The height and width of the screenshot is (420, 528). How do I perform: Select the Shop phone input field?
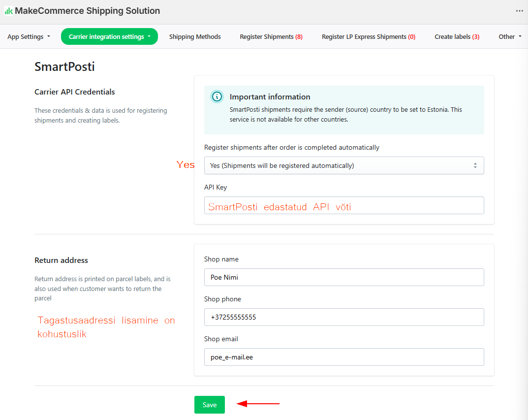(343, 317)
